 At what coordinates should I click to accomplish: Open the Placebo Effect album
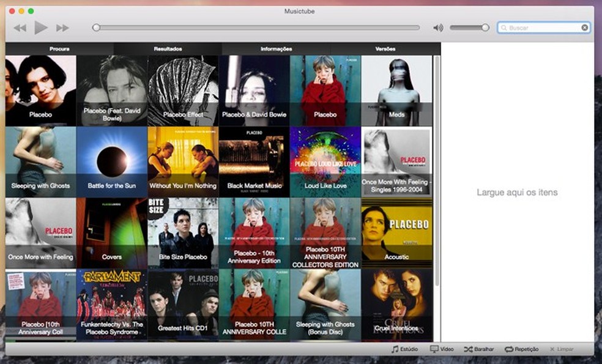click(x=183, y=91)
